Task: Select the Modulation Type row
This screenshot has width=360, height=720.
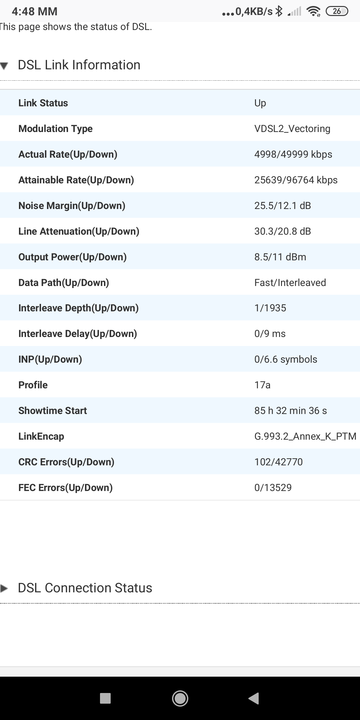Action: click(180, 129)
